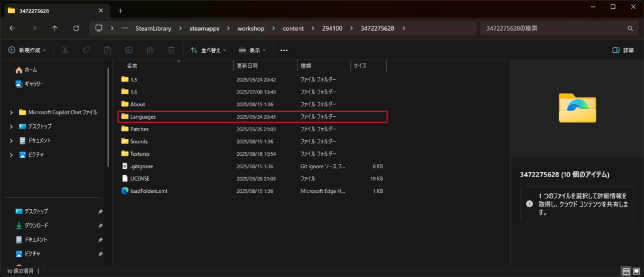644x277 pixels.
Task: Expand Microsoft Copilot Chat ファイル tree node
Action: coord(11,112)
